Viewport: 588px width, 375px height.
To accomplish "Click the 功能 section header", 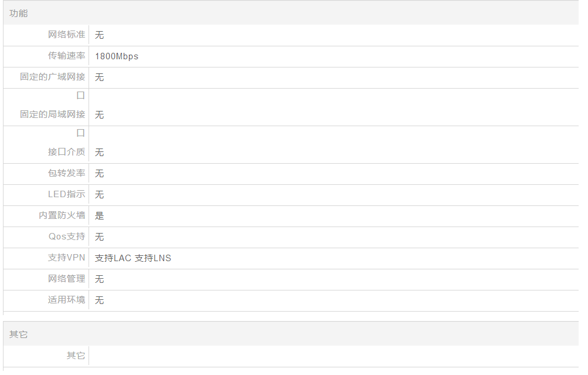I will click(x=19, y=13).
